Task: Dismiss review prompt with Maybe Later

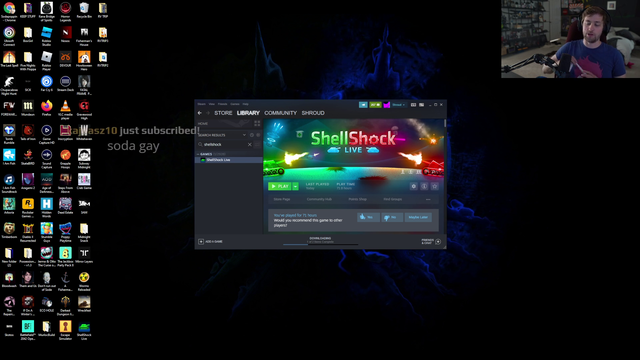Action: [x=418, y=217]
